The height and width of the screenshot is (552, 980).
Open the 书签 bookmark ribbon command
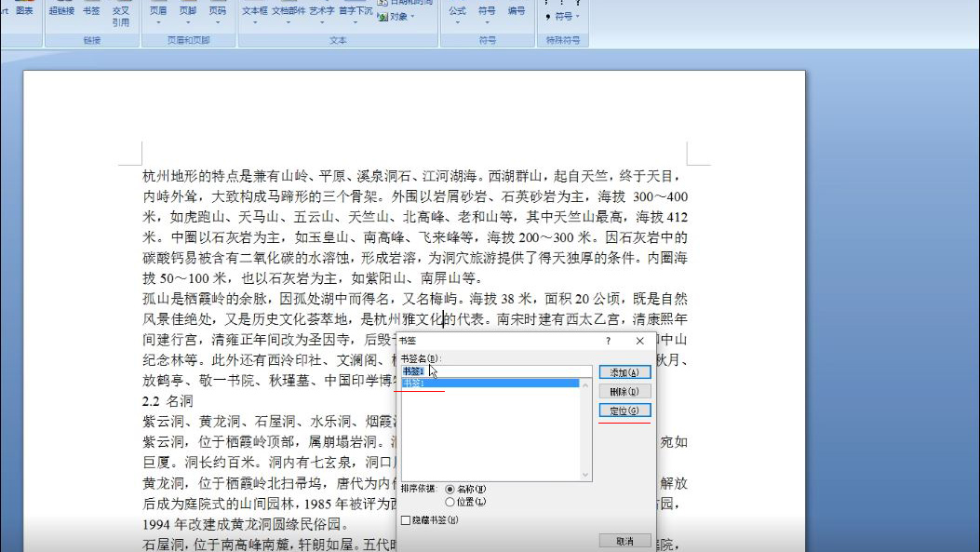pyautogui.click(x=91, y=10)
